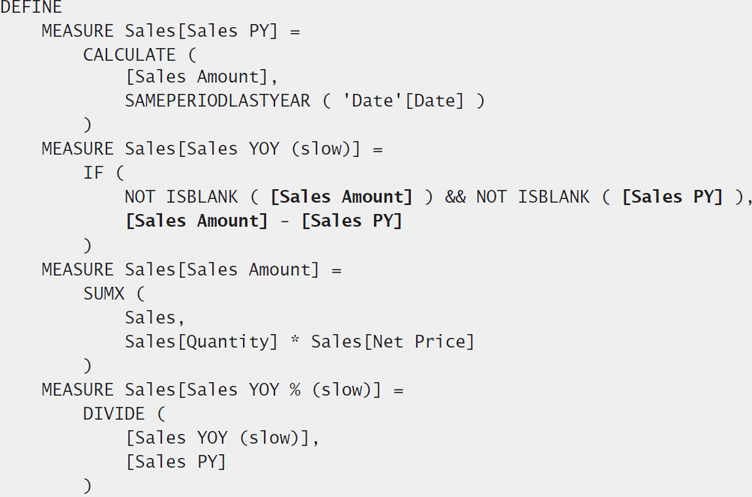Click the DEFINE keyword at top

coord(31,7)
